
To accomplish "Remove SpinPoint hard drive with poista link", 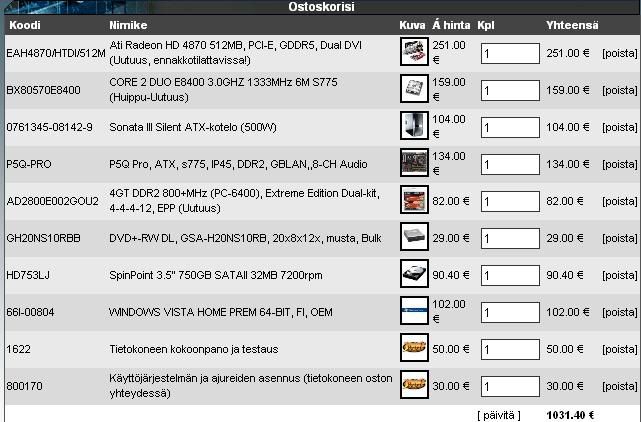I will pyautogui.click(x=619, y=275).
